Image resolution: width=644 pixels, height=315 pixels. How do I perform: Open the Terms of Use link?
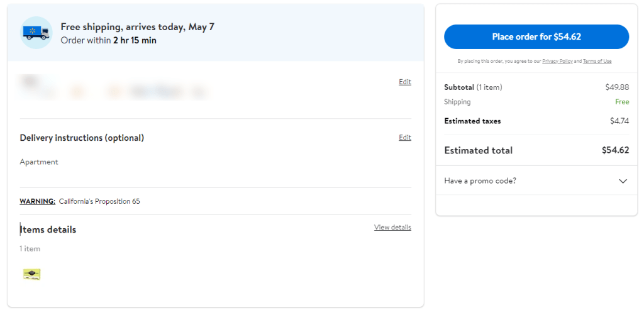click(x=597, y=62)
